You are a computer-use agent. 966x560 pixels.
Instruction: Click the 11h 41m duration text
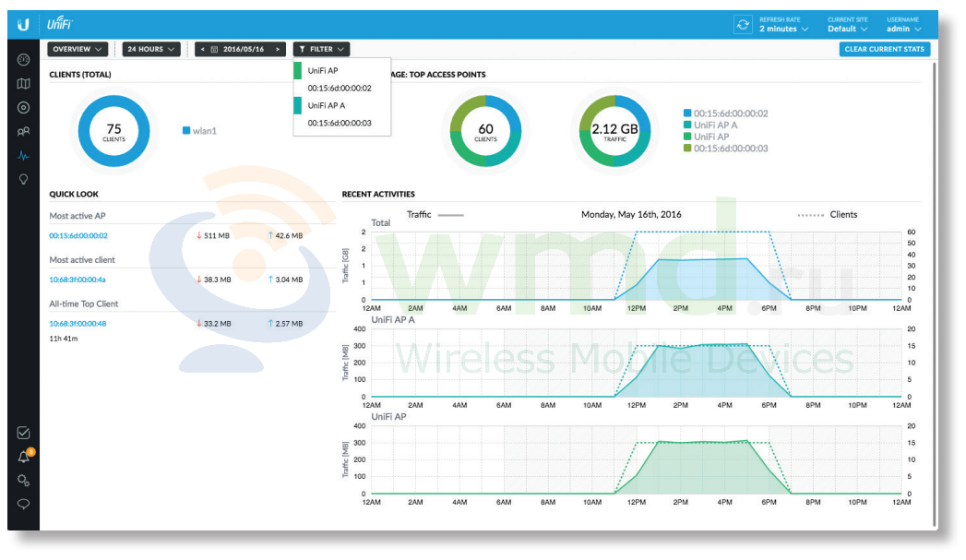[x=64, y=339]
